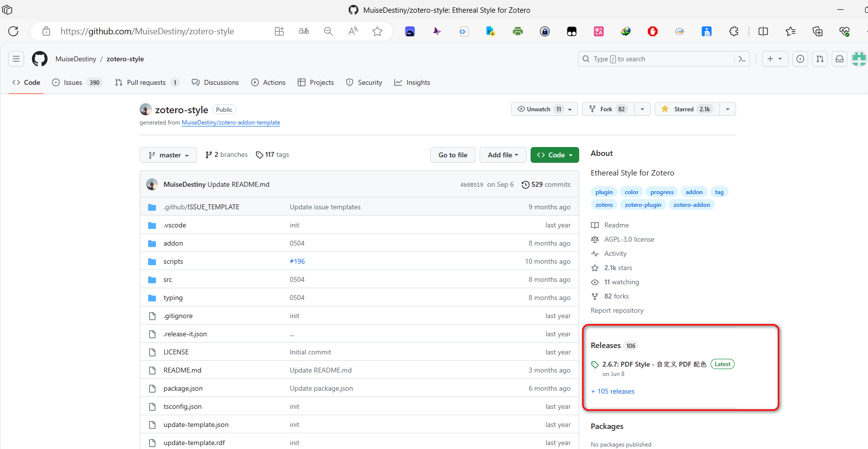The image size is (868, 449).
Task: View 117 tags link
Action: (x=273, y=154)
